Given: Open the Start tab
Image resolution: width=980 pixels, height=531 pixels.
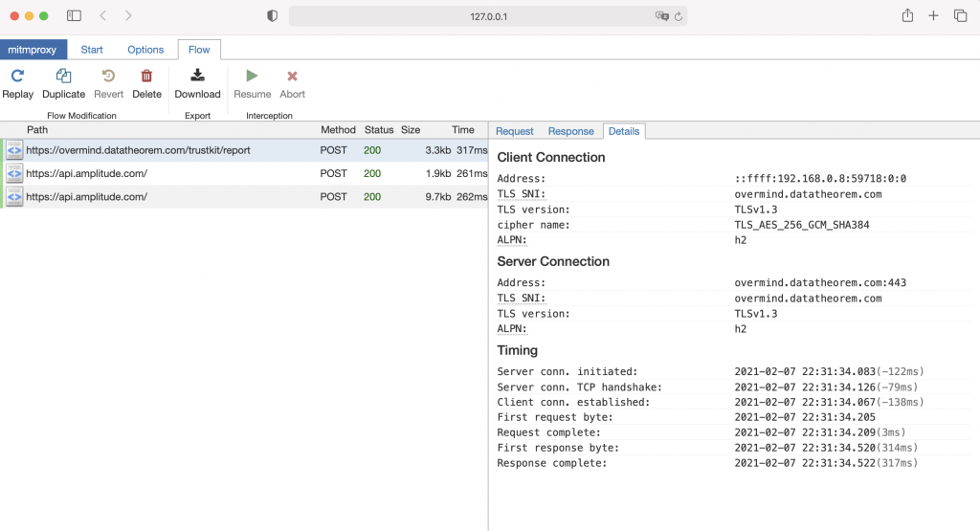Looking at the screenshot, I should (92, 50).
